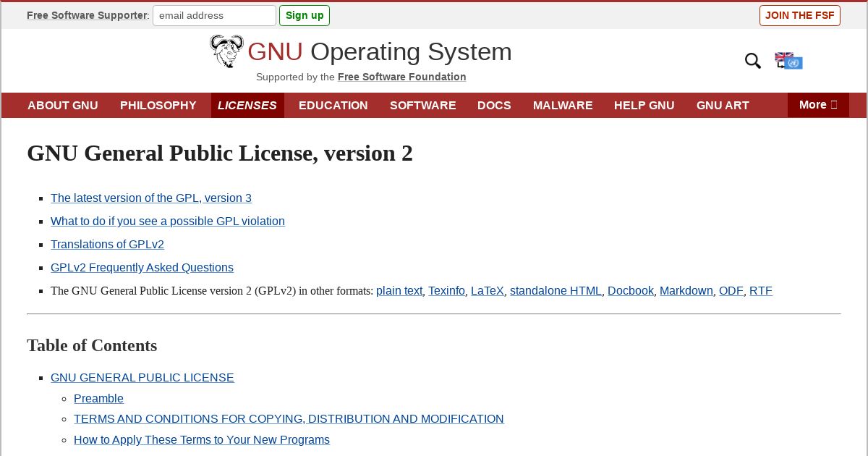Select the LICENSES tab
The image size is (868, 456).
pos(247,105)
